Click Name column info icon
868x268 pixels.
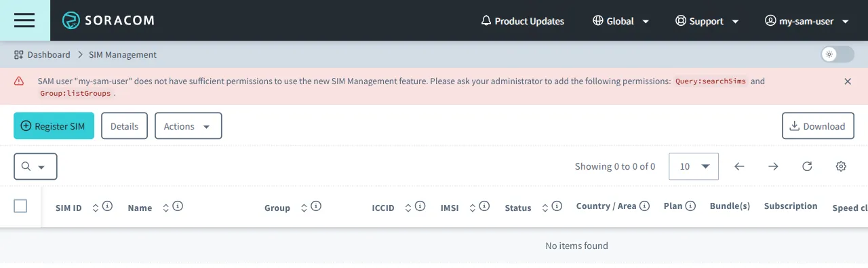(178, 206)
